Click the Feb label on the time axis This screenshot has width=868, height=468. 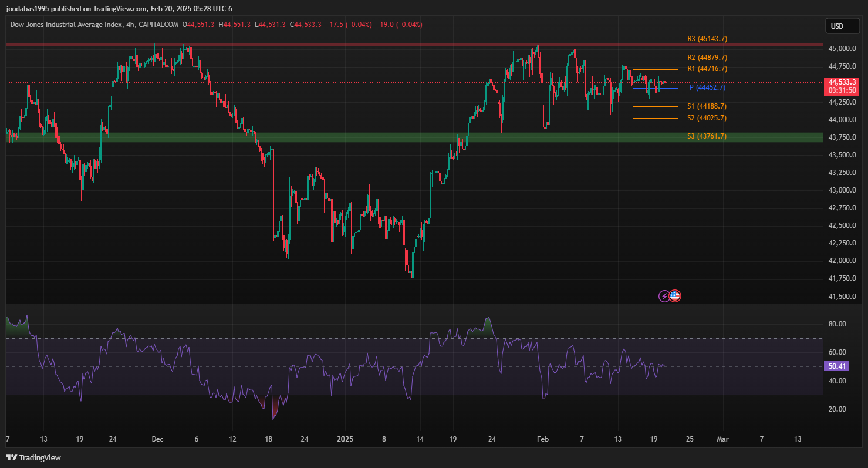pyautogui.click(x=543, y=439)
